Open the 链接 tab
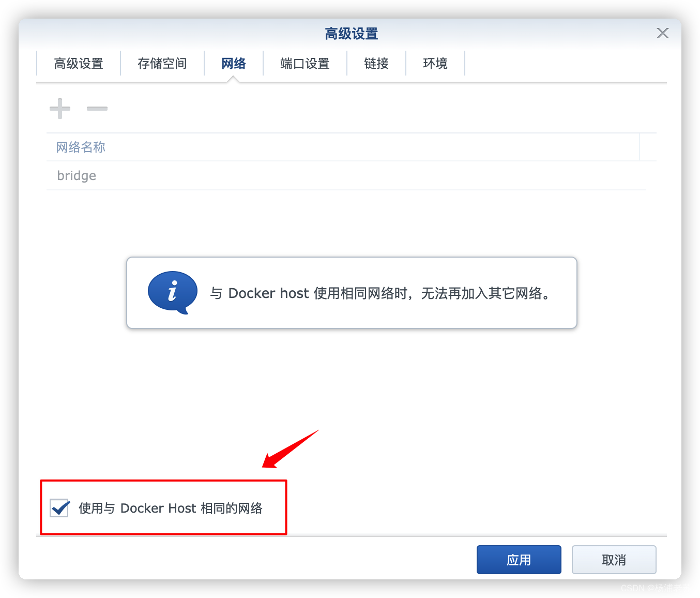The width and height of the screenshot is (700, 598). [x=376, y=64]
